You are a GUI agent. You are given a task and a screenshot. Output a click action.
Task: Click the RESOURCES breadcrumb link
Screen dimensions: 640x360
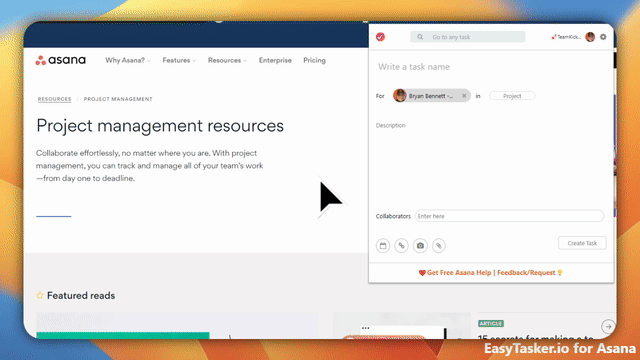pyautogui.click(x=54, y=99)
